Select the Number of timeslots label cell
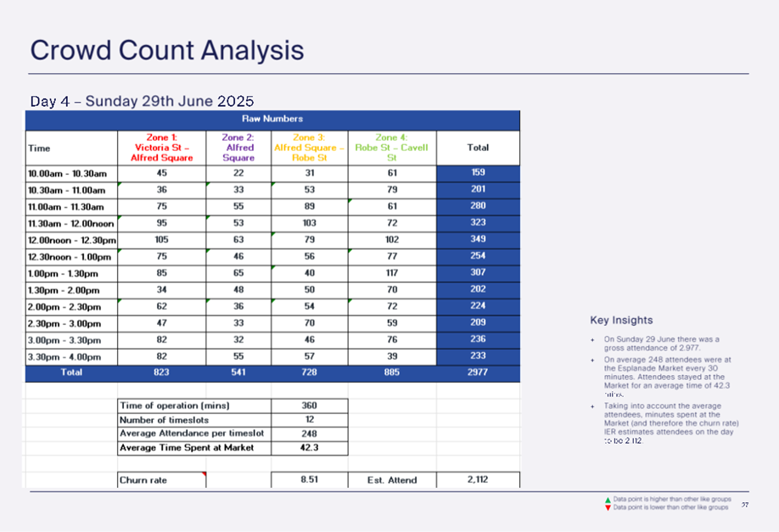Viewport: 779px width, 532px height. click(x=193, y=420)
